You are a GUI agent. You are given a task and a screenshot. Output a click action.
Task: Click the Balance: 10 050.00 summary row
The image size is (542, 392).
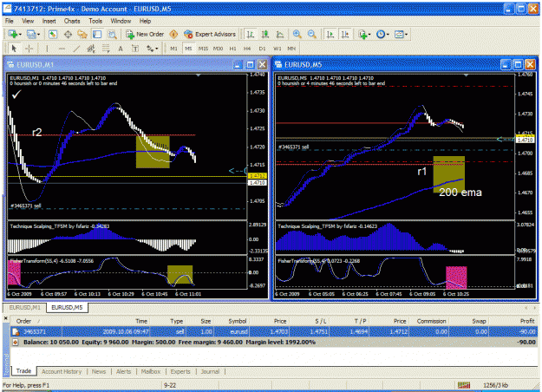point(274,343)
